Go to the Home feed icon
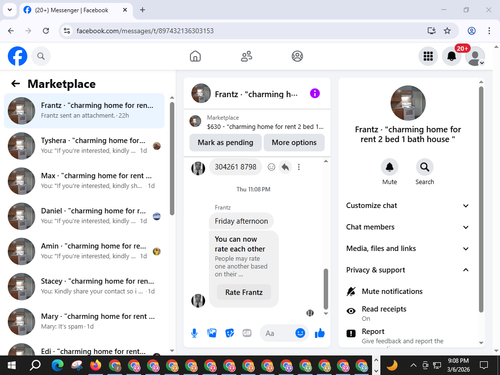 coord(195,56)
